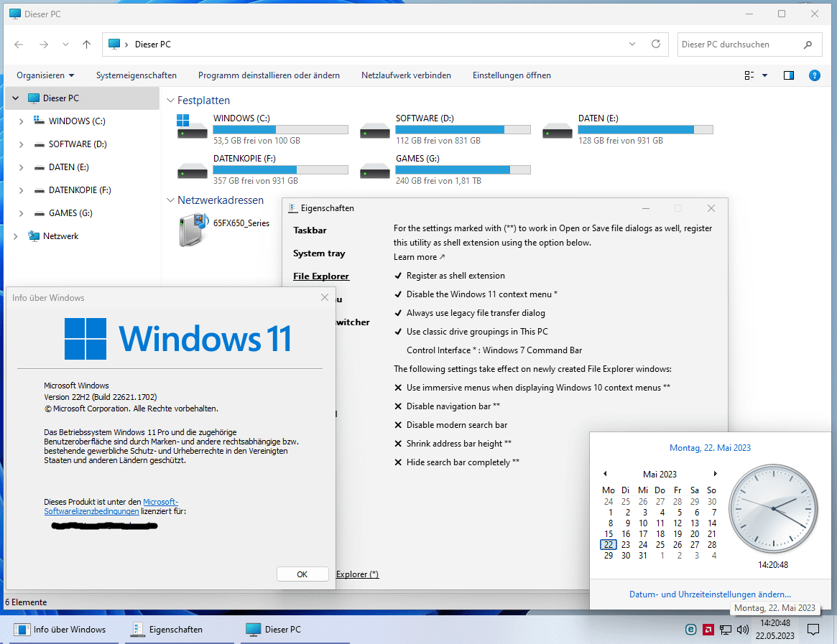Open network tray icon
Image resolution: width=837 pixels, height=644 pixels.
726,630
